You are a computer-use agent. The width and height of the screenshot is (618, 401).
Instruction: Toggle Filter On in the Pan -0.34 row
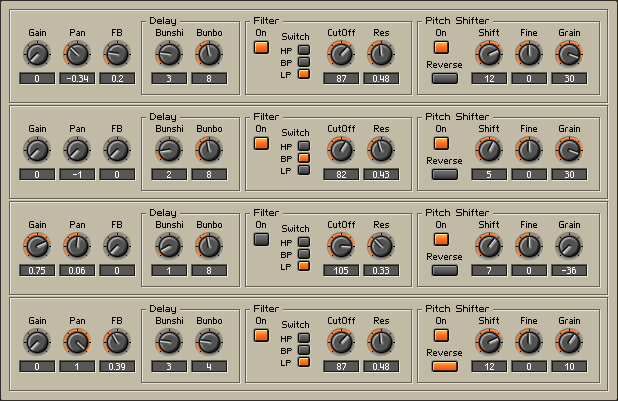(261, 48)
